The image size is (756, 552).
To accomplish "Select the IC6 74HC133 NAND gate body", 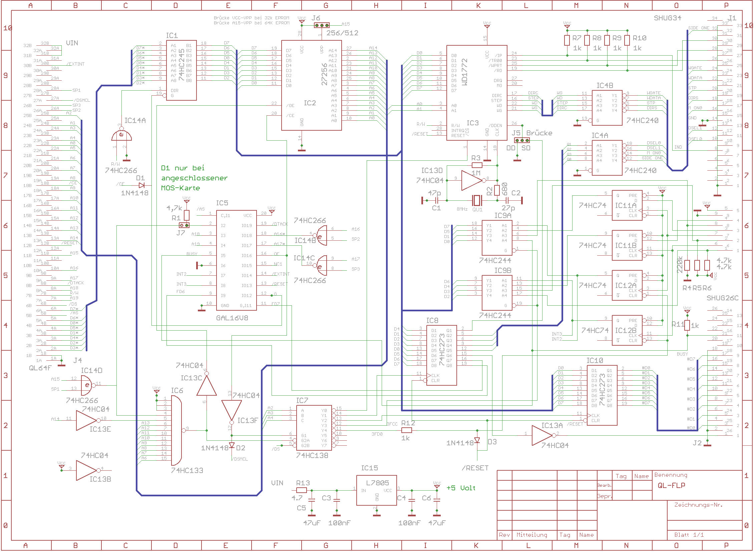I will (x=176, y=430).
